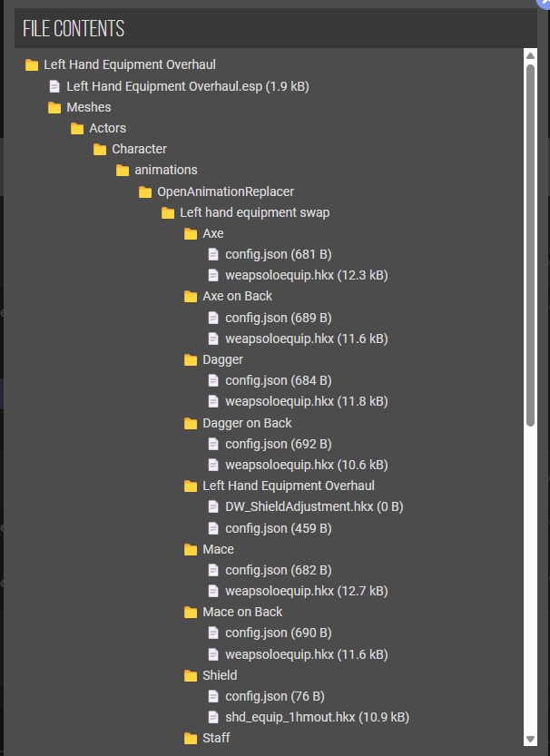The image size is (550, 756).
Task: Click the scrollbar up arrow
Action: pos(530,56)
